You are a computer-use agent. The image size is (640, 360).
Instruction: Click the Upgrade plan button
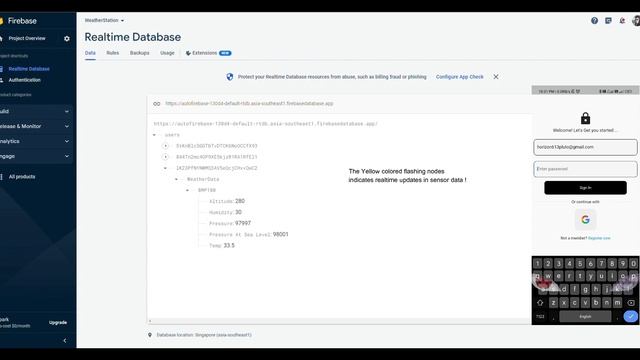click(x=58, y=322)
